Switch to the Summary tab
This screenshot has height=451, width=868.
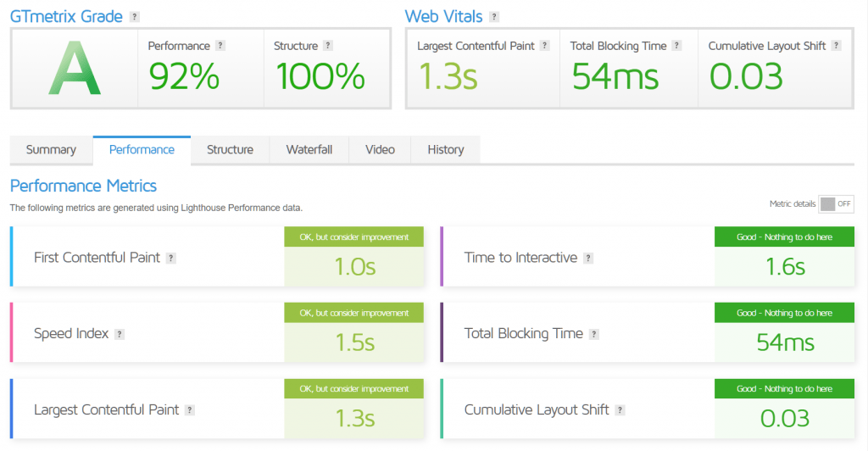tap(51, 150)
